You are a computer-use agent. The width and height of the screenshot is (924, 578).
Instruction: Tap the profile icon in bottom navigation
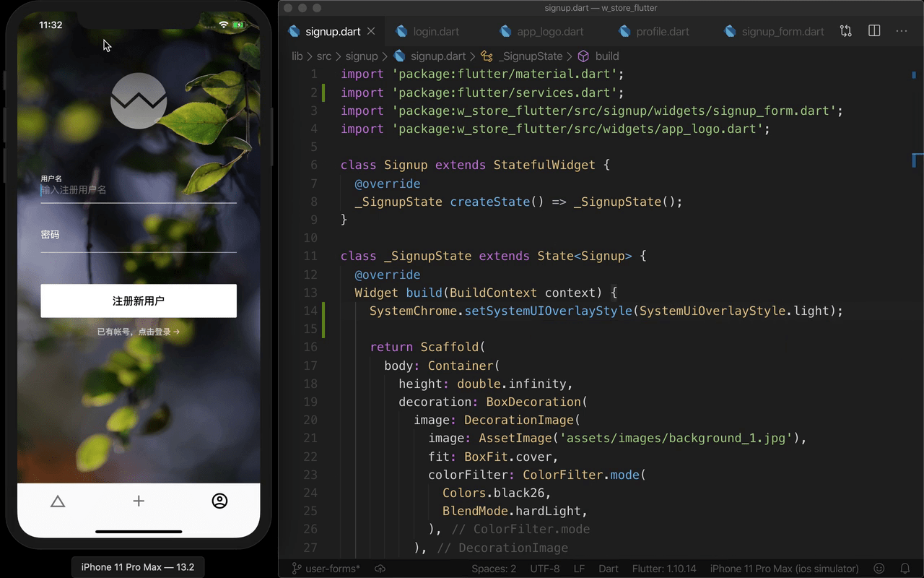pos(219,501)
